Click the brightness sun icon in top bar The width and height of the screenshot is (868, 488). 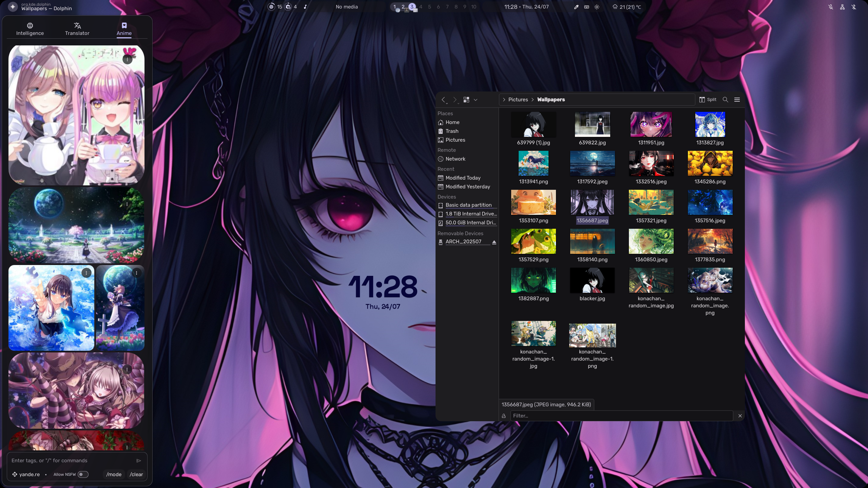click(597, 7)
